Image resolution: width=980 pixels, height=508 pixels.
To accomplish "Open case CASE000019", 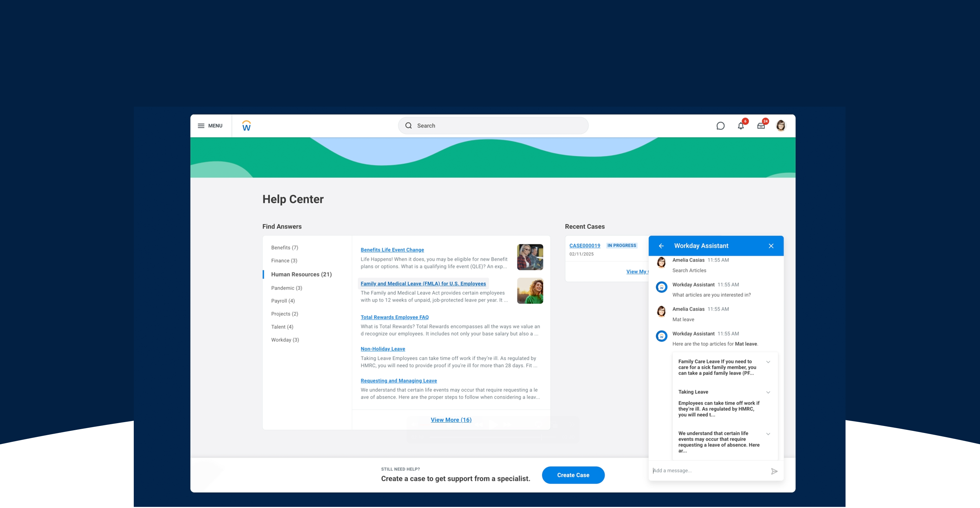I will click(584, 245).
